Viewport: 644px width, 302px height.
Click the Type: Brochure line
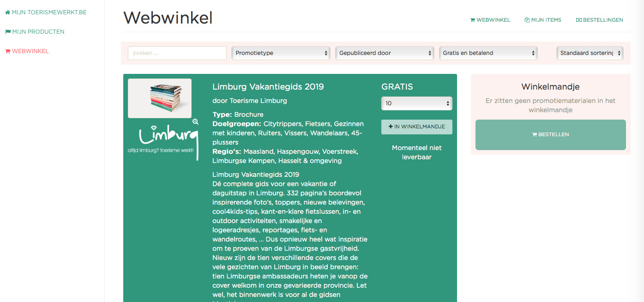coord(238,115)
